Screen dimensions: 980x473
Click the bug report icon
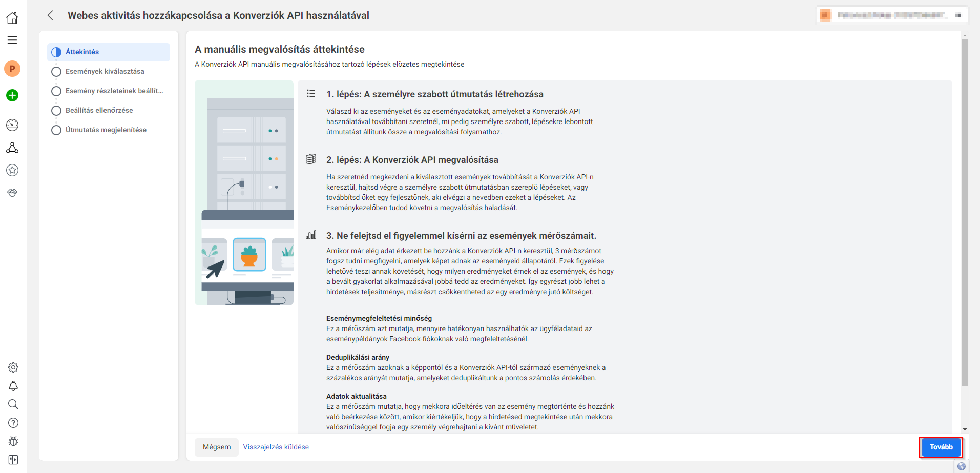[x=13, y=441]
